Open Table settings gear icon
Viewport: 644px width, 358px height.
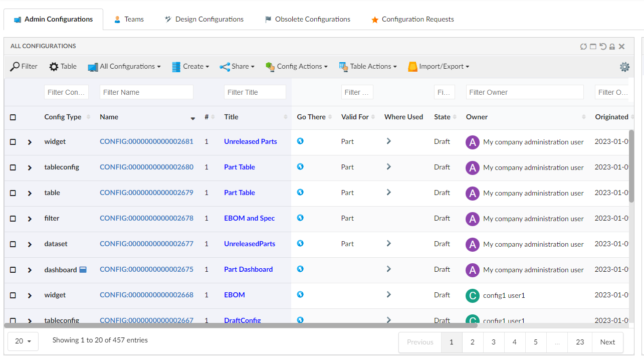tap(54, 67)
